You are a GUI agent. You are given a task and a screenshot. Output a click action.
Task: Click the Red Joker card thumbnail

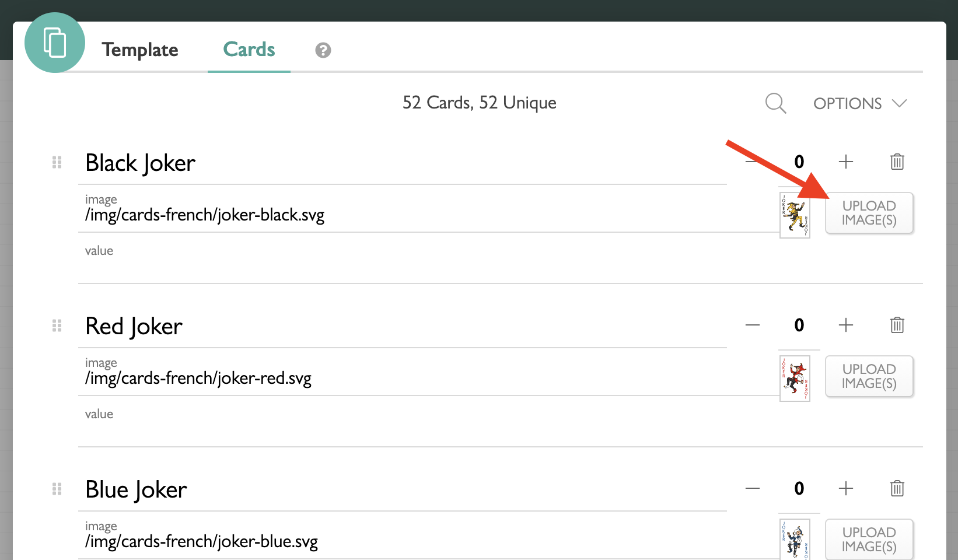pyautogui.click(x=795, y=379)
